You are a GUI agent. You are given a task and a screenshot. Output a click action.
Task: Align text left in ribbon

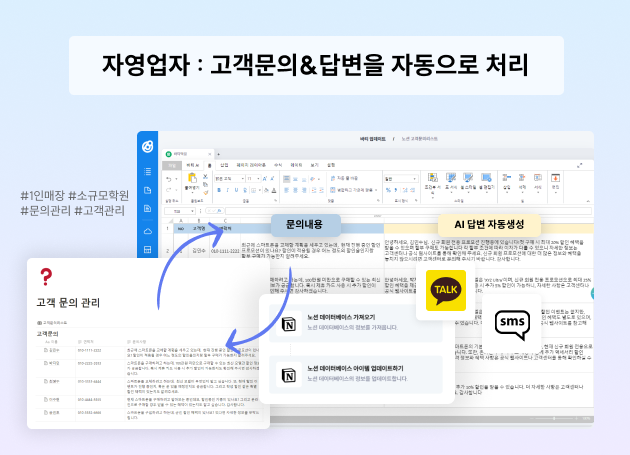coord(286,190)
